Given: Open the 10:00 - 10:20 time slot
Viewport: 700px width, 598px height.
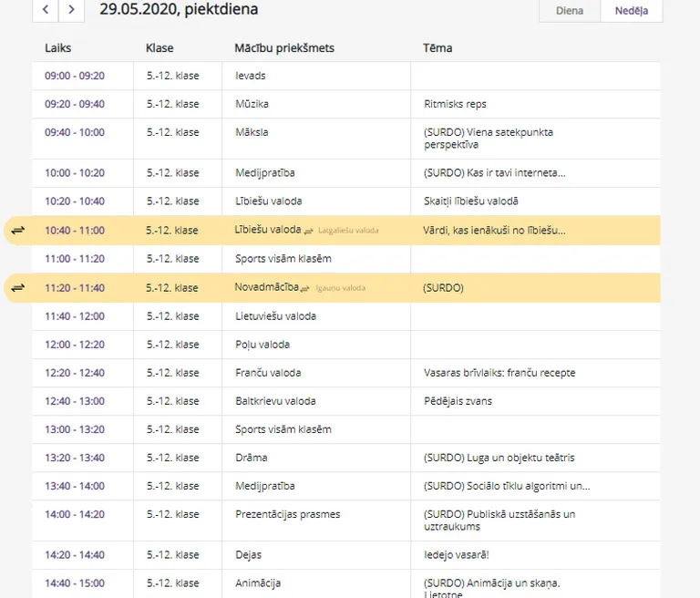Looking at the screenshot, I should (75, 173).
